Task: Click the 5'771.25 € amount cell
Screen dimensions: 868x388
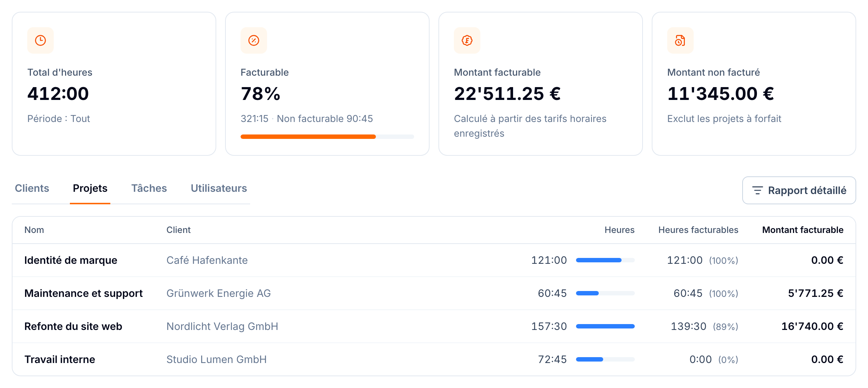Action: (815, 293)
